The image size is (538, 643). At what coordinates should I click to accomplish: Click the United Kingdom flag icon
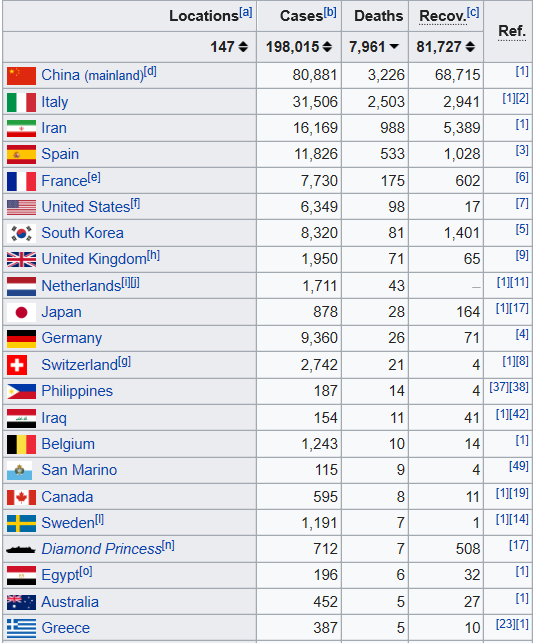[x=21, y=260]
